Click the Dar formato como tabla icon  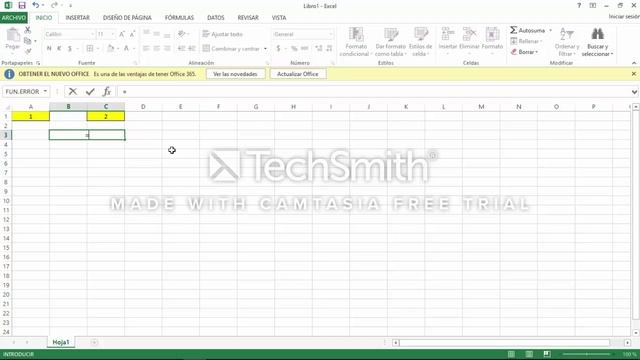(391, 34)
